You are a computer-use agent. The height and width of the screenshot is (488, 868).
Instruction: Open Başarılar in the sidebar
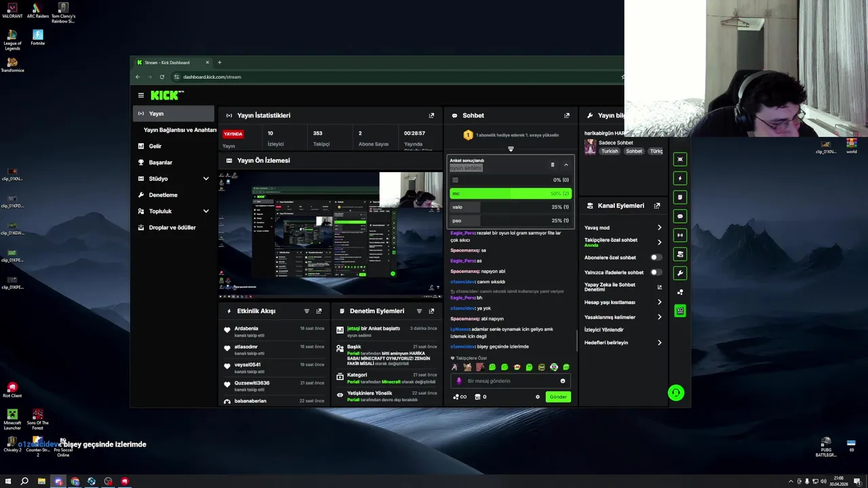160,163
